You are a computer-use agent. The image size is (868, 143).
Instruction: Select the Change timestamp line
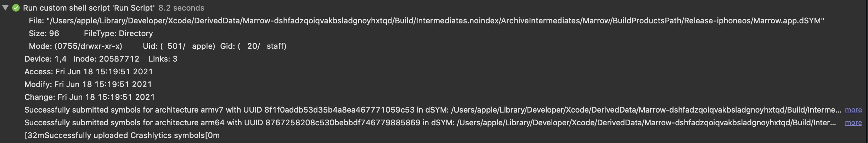tap(90, 97)
